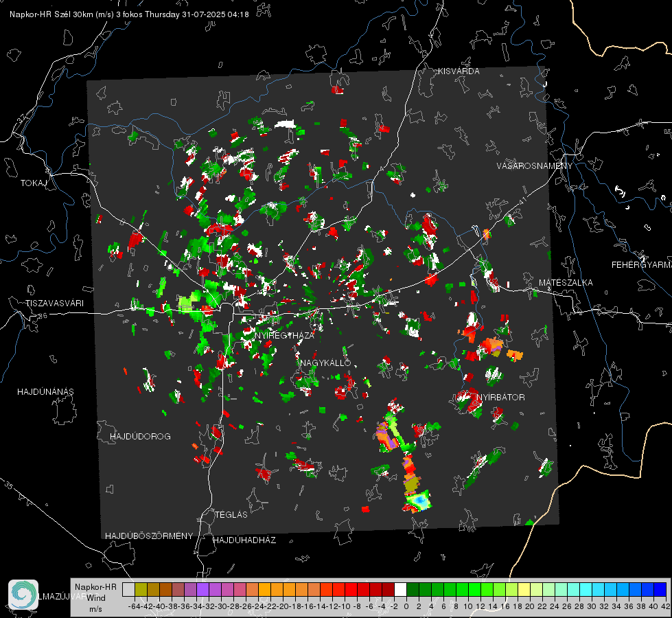
Task: Select the white swatch between -2 and 0
Action: [x=400, y=590]
